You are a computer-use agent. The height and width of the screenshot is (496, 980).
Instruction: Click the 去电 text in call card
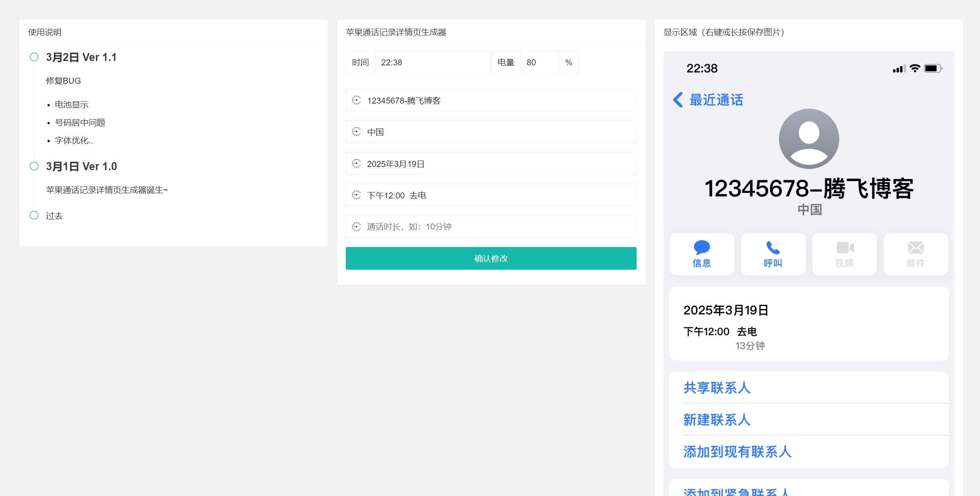tap(747, 331)
